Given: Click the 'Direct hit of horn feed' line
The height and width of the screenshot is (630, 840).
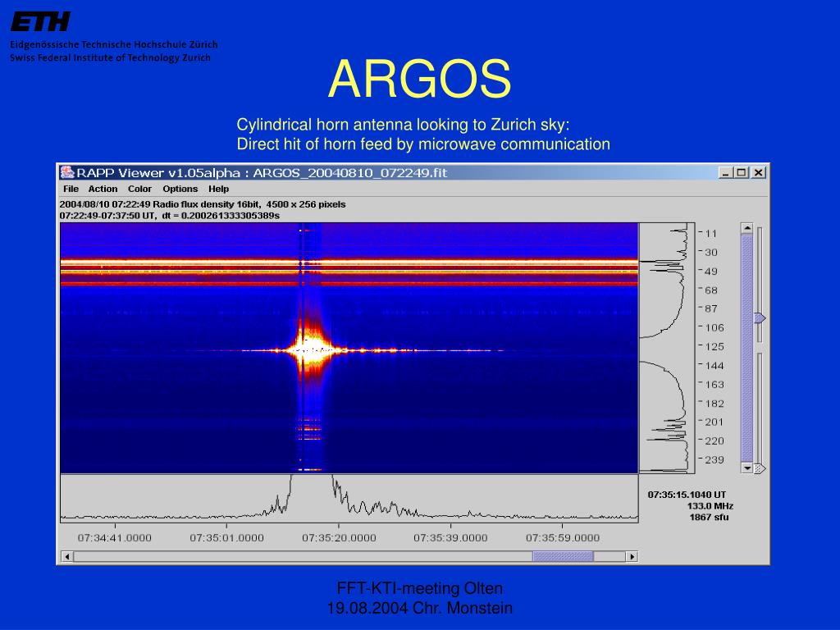Looking at the screenshot, I should (x=423, y=144).
